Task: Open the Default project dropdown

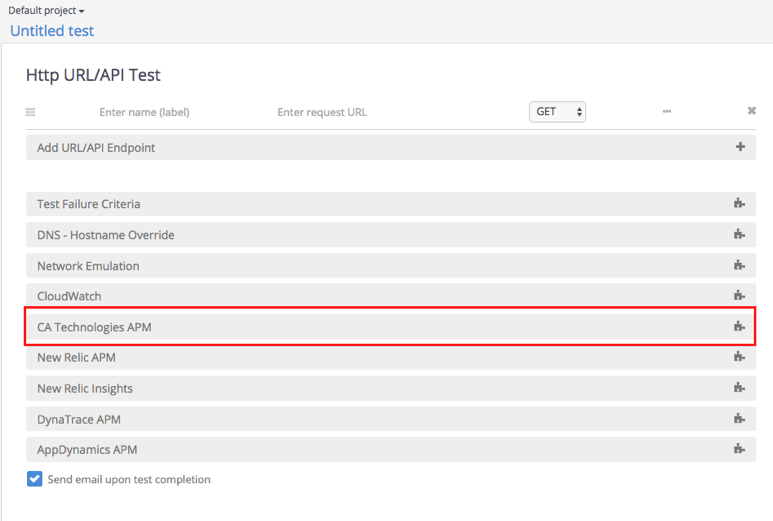Action: pos(46,10)
